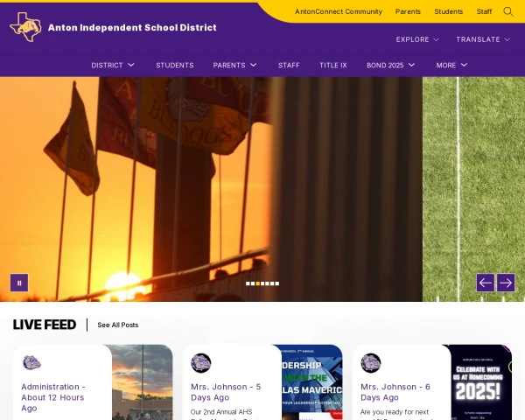
Task: Expand the MORE menu chevron
Action: pyautogui.click(x=464, y=65)
